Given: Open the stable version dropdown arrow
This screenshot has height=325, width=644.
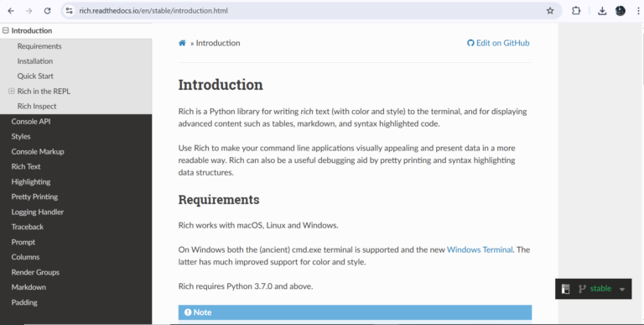Looking at the screenshot, I should click(622, 289).
